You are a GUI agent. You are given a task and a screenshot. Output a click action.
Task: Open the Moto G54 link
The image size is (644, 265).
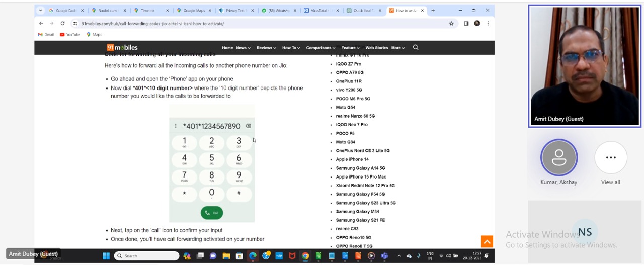click(x=345, y=107)
